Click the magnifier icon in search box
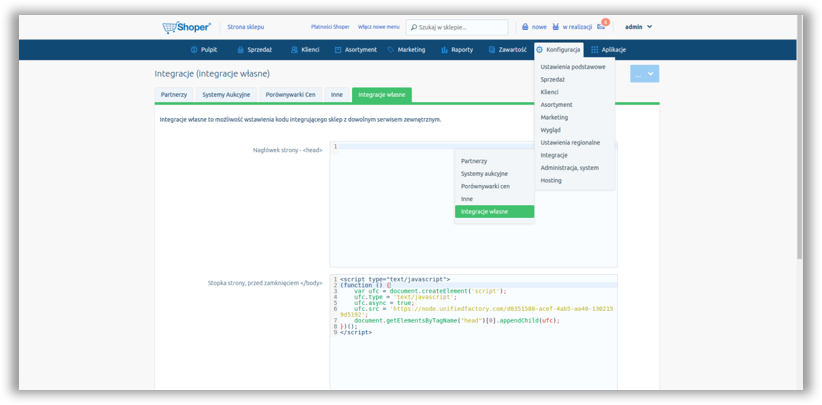This screenshot has height=405, width=822. point(414,27)
